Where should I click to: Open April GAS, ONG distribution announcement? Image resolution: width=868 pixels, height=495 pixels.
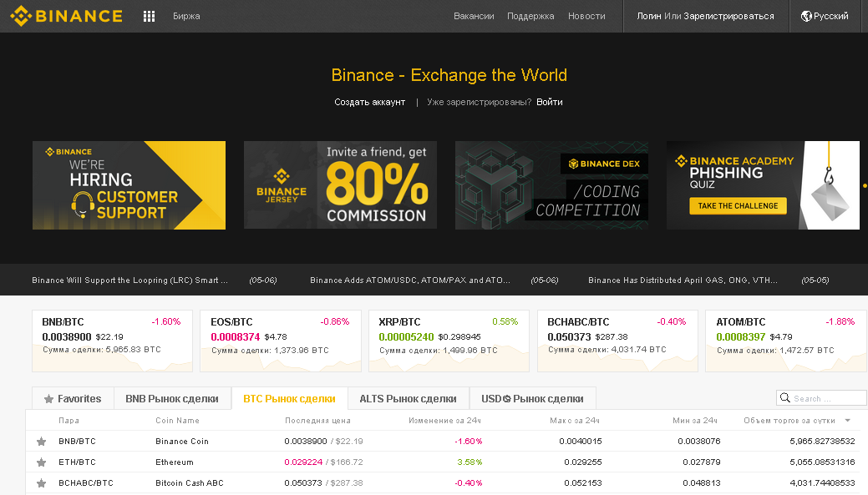[x=683, y=280]
